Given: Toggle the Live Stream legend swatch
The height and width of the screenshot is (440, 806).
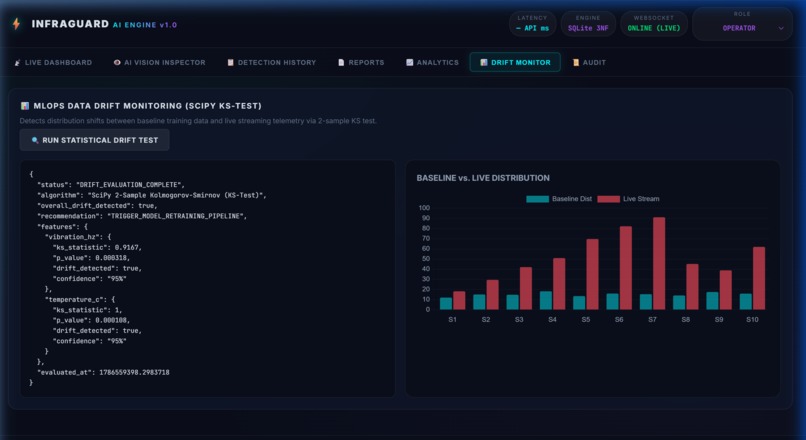Looking at the screenshot, I should tap(609, 199).
